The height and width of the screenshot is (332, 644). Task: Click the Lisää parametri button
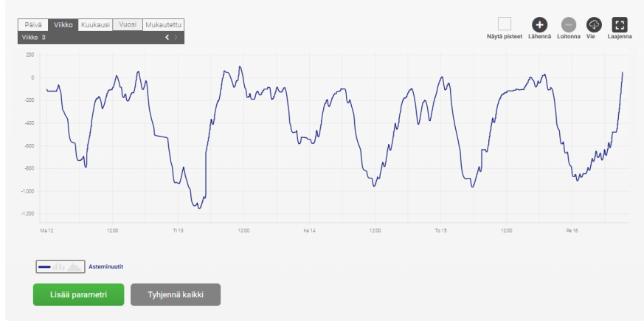pos(78,294)
